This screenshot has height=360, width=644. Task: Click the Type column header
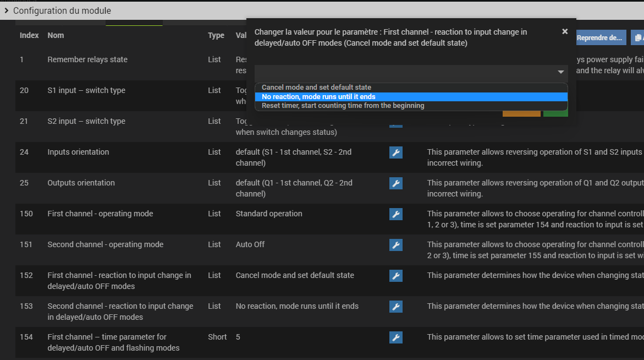pos(216,35)
